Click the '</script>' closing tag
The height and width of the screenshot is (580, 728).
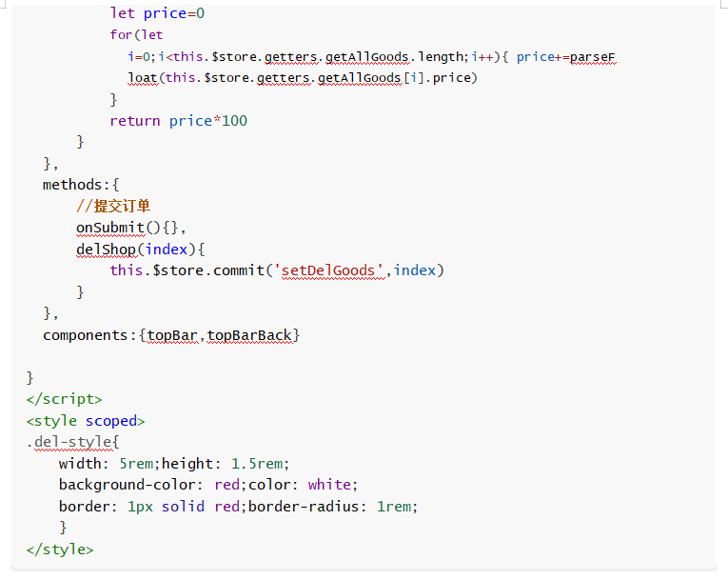tap(64, 399)
